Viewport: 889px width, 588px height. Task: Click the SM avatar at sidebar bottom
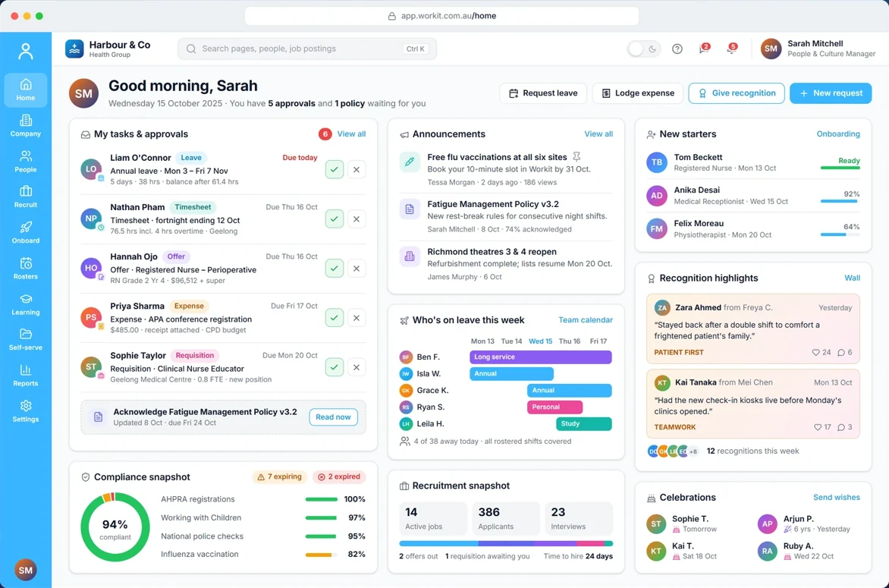(x=26, y=570)
